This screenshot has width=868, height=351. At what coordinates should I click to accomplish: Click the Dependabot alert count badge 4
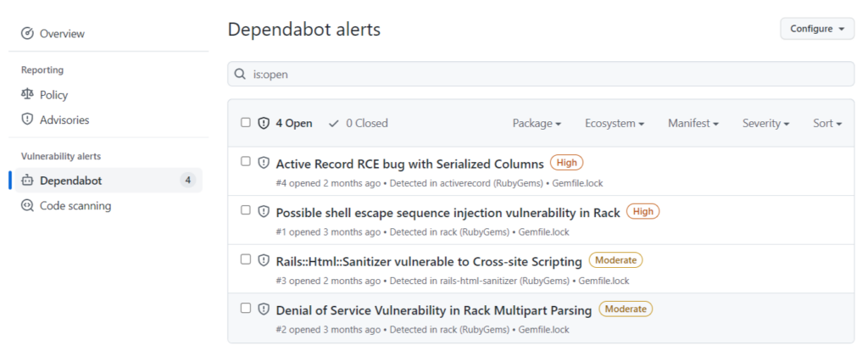[x=188, y=181]
